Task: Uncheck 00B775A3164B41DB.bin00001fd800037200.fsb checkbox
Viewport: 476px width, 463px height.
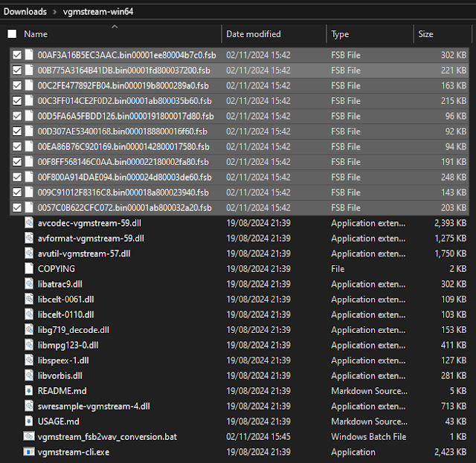Action: tap(17, 70)
